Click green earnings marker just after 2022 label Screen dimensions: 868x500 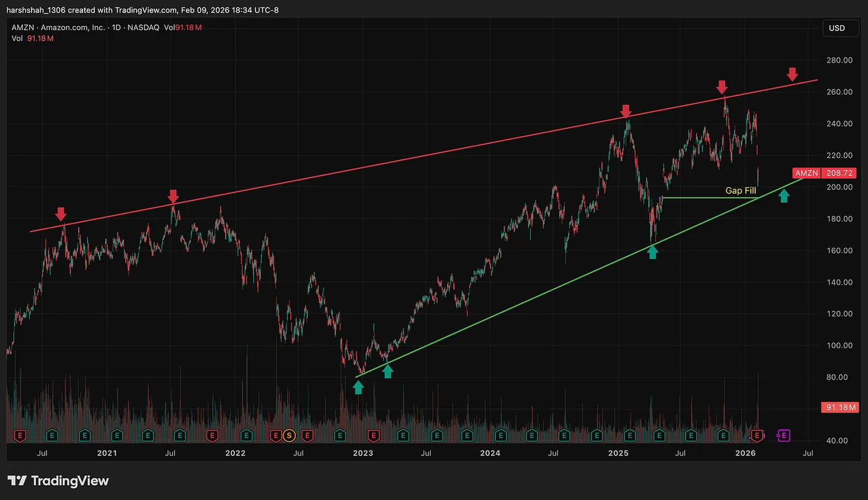247,435
